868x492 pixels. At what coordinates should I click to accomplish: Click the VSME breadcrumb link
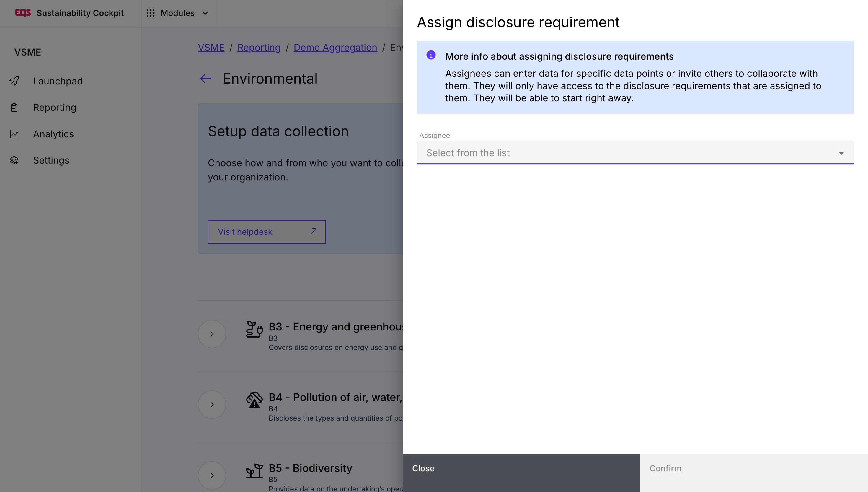coord(211,48)
